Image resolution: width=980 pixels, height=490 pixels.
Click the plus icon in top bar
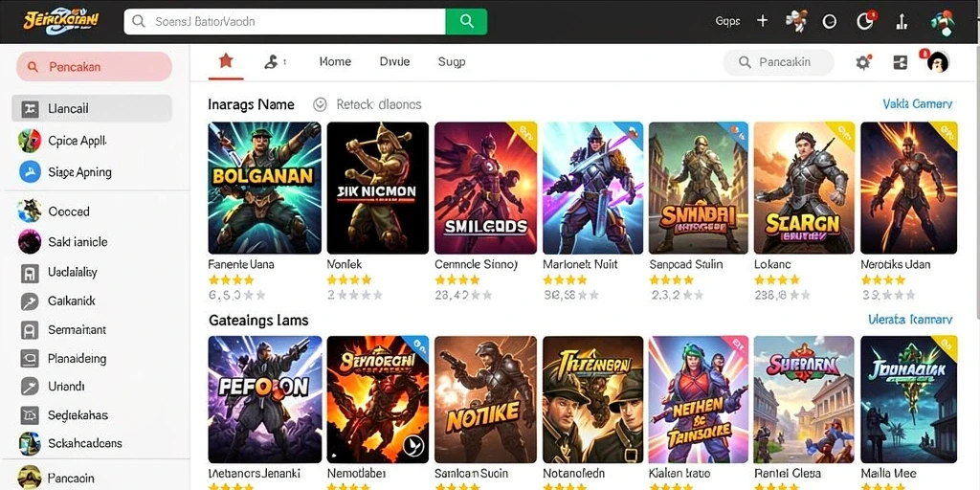[762, 21]
